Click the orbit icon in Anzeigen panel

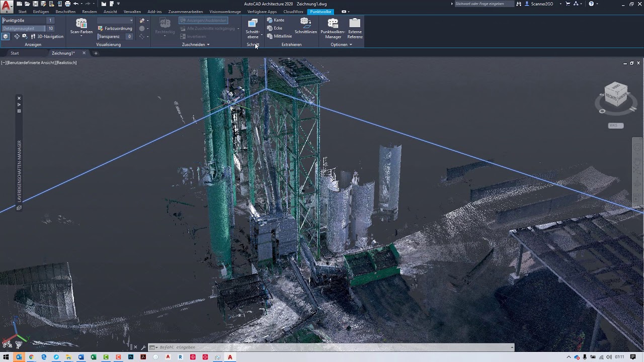tap(17, 37)
